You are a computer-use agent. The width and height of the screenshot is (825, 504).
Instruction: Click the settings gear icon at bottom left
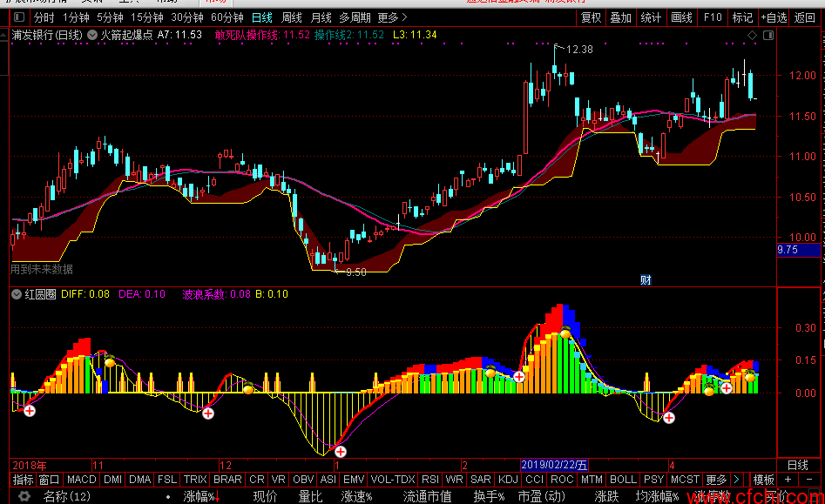[x=24, y=496]
